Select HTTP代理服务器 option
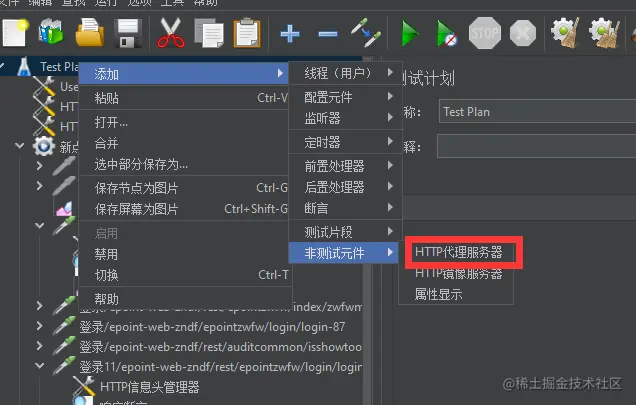Screen dimensions: 636x405 (x=459, y=252)
